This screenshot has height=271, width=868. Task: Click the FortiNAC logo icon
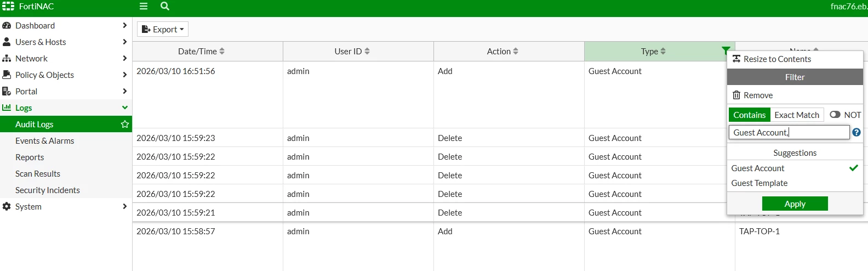(8, 7)
